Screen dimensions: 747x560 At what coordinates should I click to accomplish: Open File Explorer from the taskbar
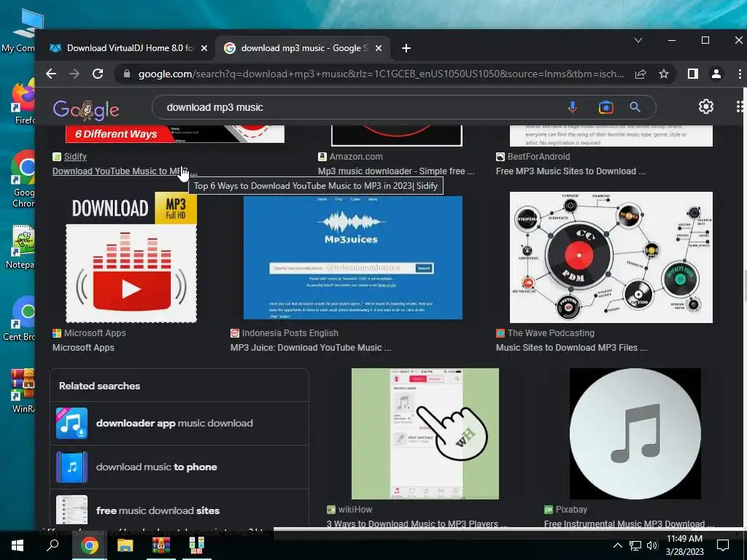coord(125,545)
